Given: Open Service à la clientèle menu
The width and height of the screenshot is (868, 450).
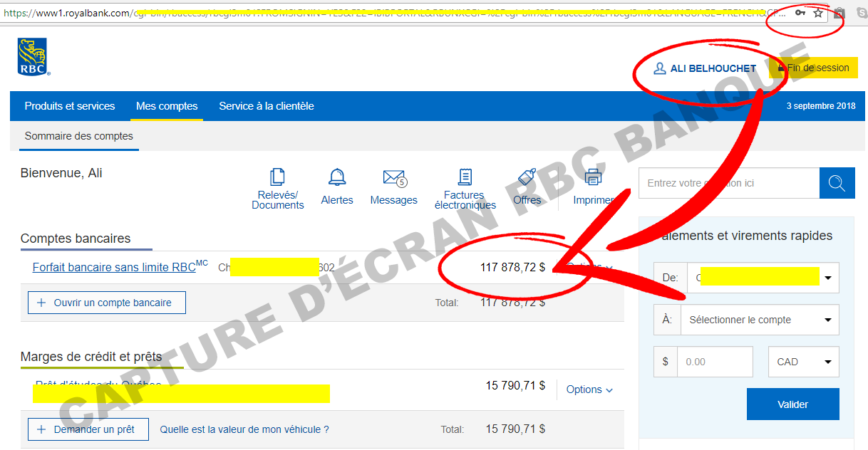Looking at the screenshot, I should click(x=267, y=106).
